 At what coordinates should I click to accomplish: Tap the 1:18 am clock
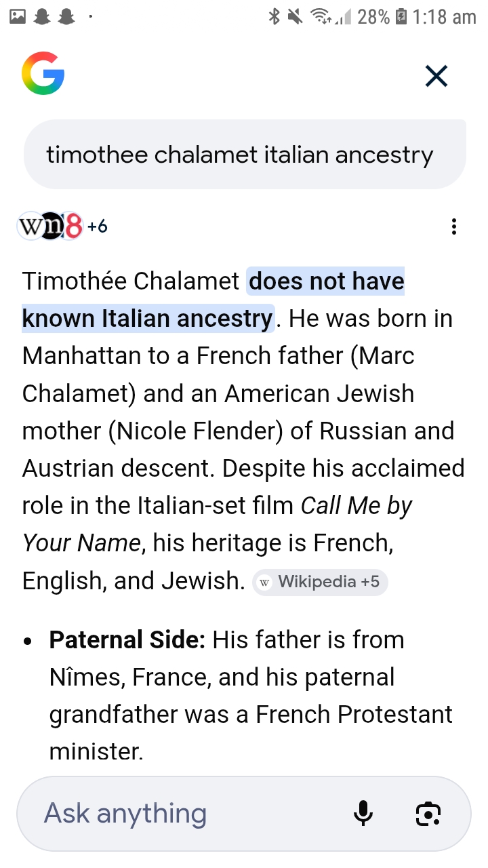pyautogui.click(x=444, y=17)
